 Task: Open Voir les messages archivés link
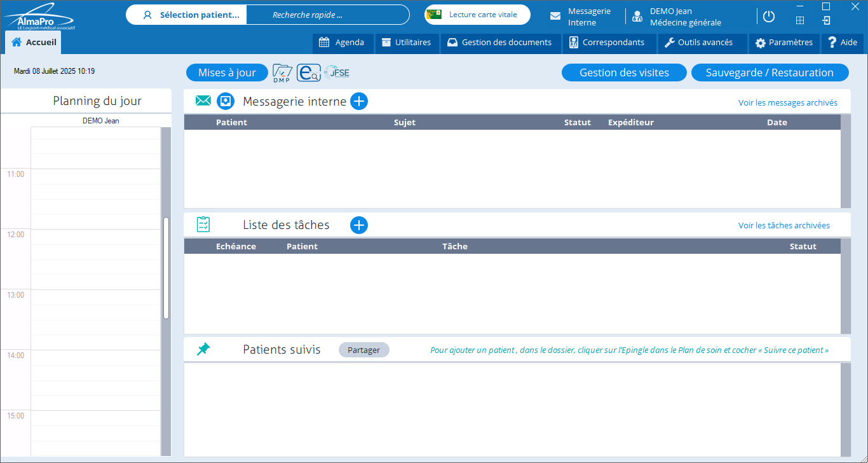[x=787, y=102]
